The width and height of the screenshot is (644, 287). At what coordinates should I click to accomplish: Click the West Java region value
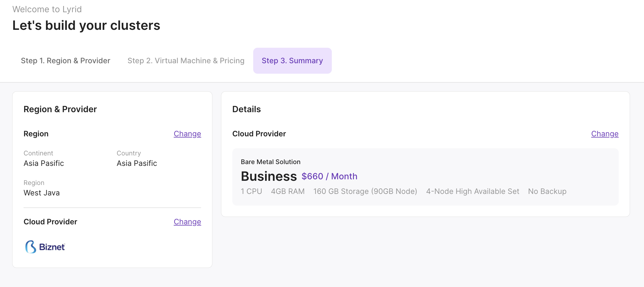click(42, 193)
